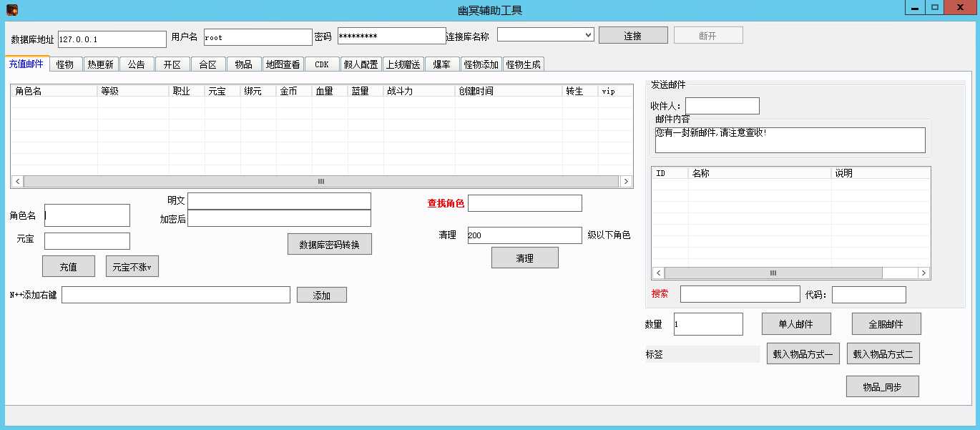This screenshot has height=430, width=980.
Task: Send mail with the 全服邮件 button
Action: [x=886, y=324]
